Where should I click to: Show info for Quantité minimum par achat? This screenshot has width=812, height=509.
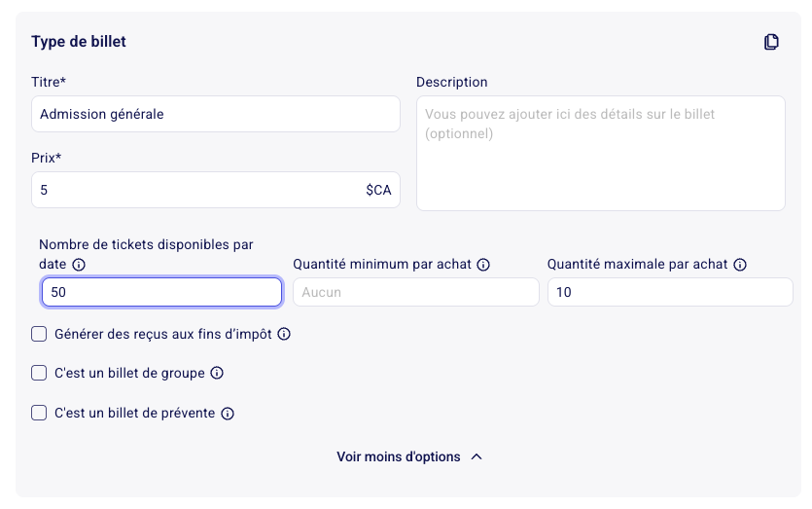coord(483,265)
